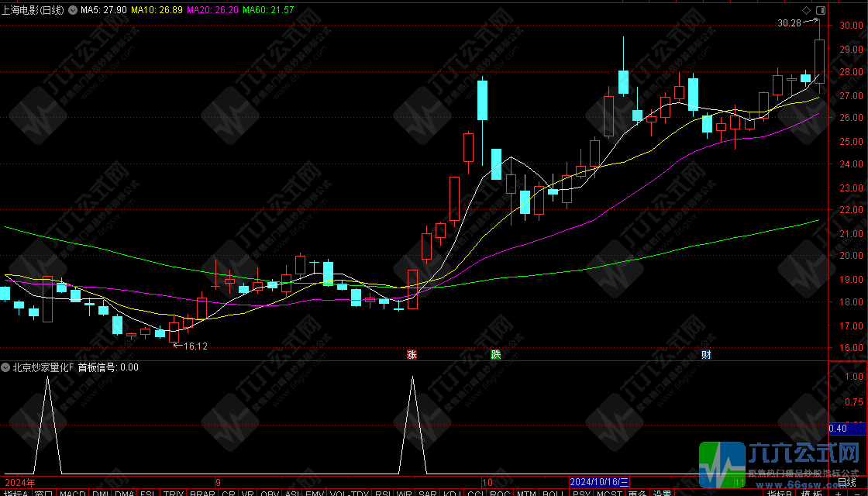This screenshot has width=868, height=496.
Task: Select the KDJ indicator tab
Action: click(x=451, y=493)
